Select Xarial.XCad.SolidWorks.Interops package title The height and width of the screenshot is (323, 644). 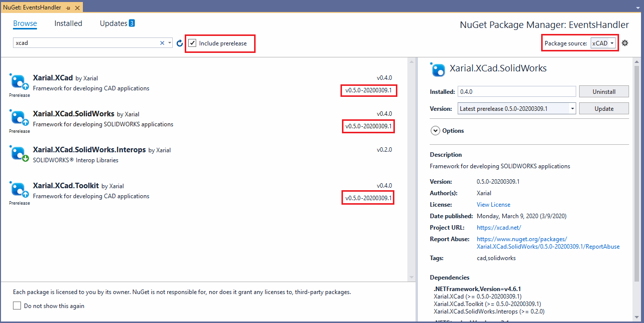(89, 150)
